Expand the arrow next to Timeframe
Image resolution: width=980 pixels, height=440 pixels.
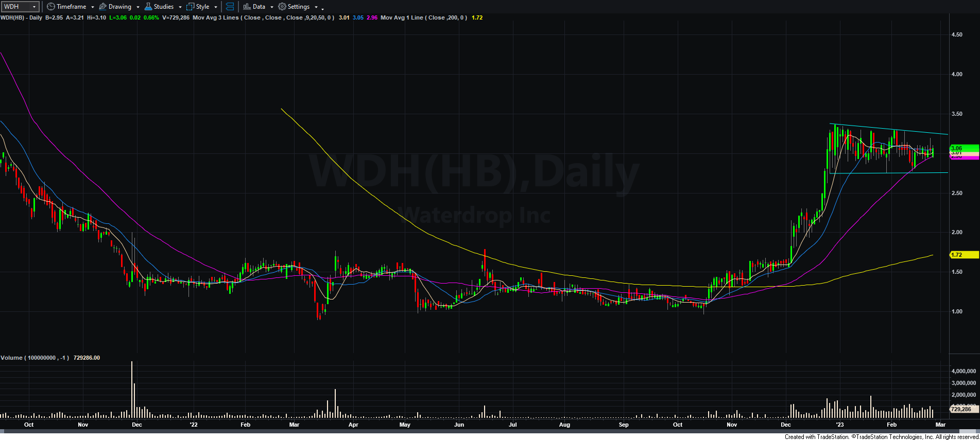coord(93,7)
